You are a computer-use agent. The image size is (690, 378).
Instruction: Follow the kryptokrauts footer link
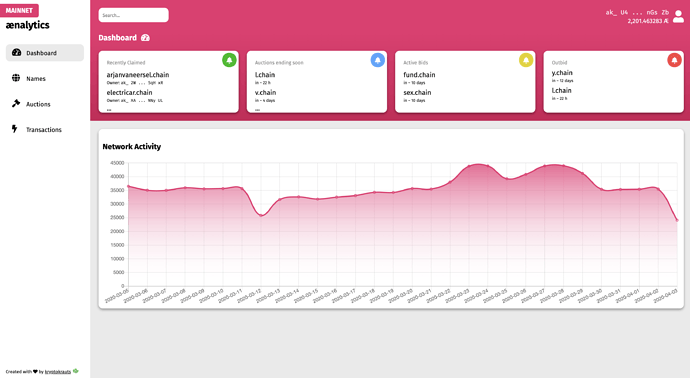[58, 372]
